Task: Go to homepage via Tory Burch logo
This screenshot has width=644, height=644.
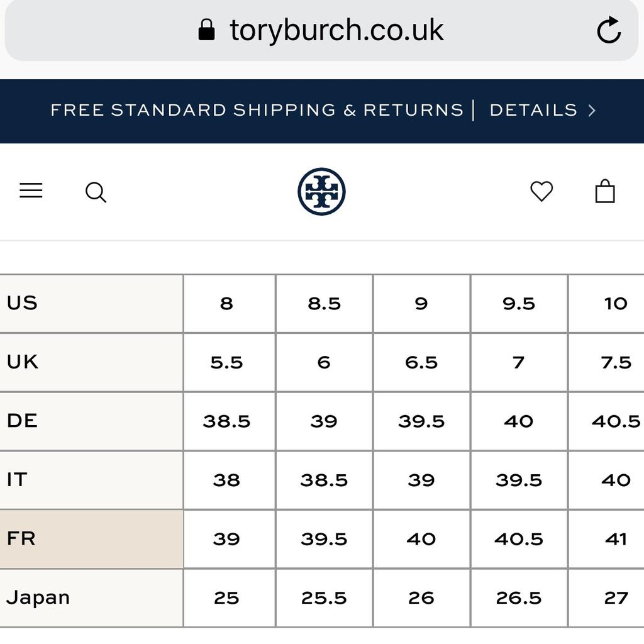Action: pos(321,192)
